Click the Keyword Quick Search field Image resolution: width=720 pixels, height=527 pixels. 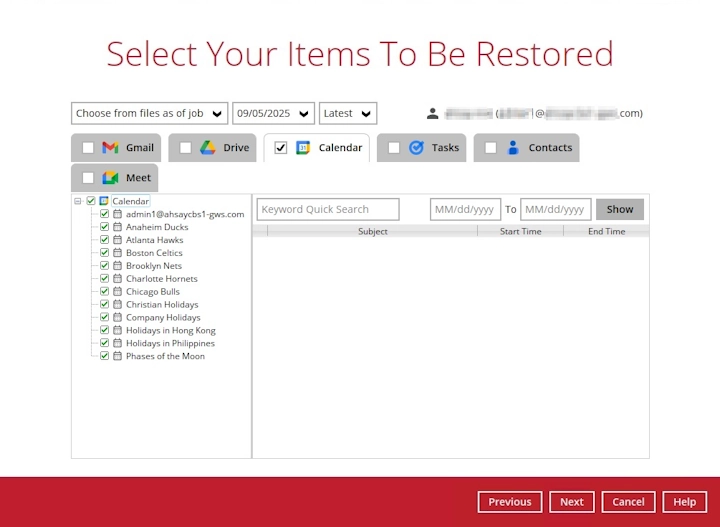328,209
